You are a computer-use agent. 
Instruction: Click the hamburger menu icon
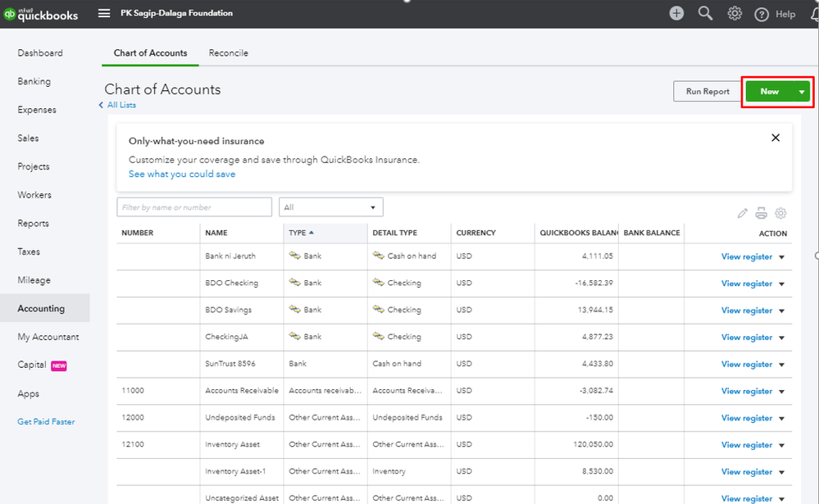click(104, 13)
